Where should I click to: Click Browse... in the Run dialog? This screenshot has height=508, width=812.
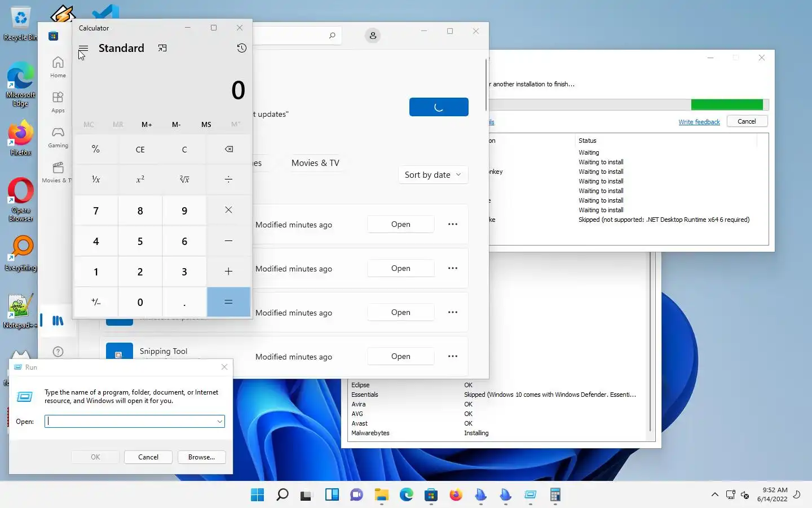201,457
